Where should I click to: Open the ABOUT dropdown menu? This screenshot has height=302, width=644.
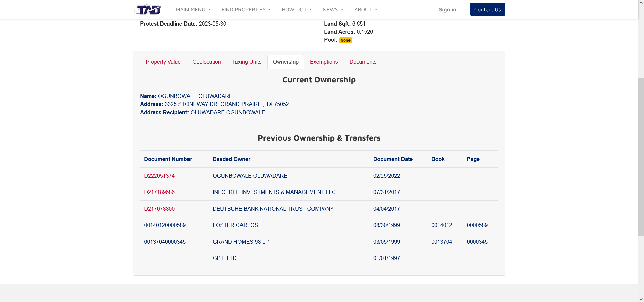tap(366, 10)
